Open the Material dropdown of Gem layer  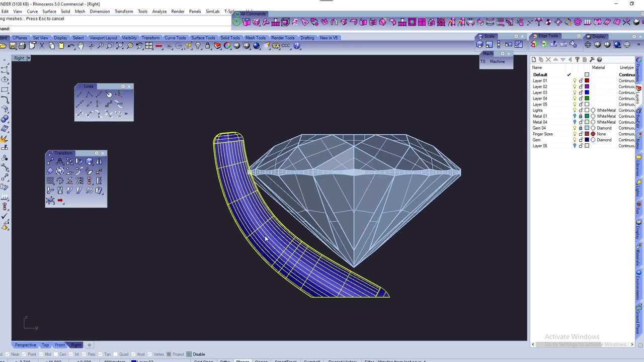pyautogui.click(x=604, y=140)
